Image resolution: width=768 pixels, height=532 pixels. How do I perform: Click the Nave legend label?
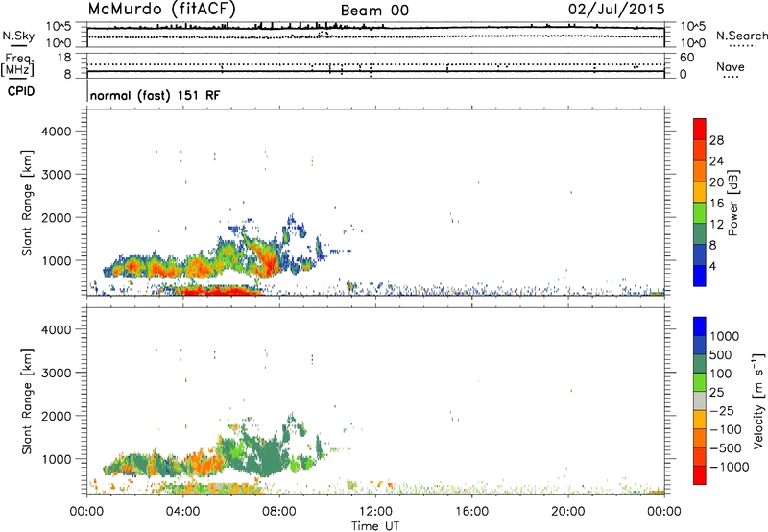click(731, 67)
